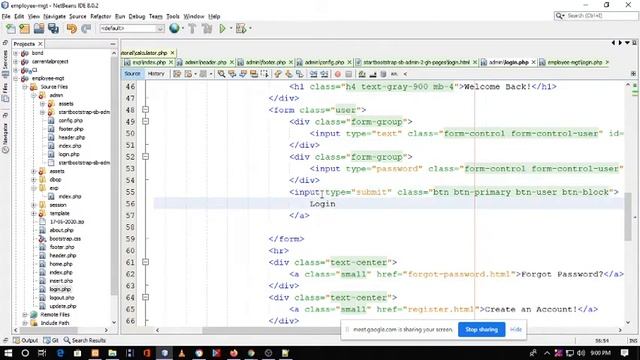
Task: Select bootstrap.css in the project tree
Action: pos(65,239)
